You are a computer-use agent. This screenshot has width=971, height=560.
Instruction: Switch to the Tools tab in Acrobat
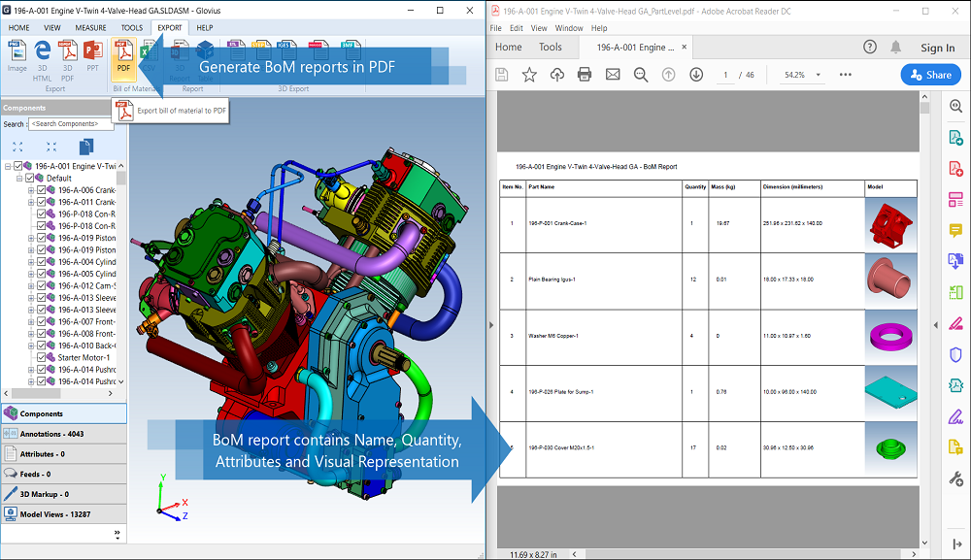click(x=550, y=47)
